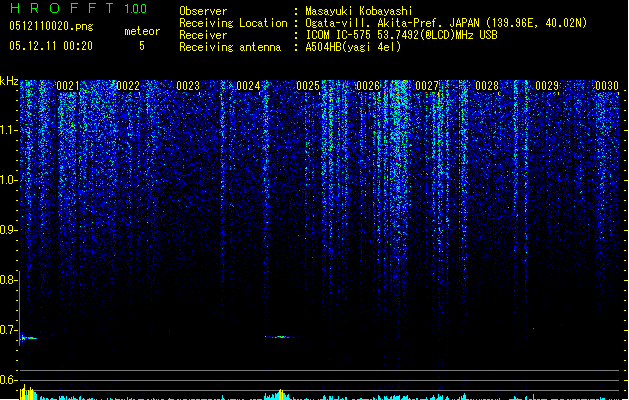Click the kHz axis unit label

pos(9,81)
